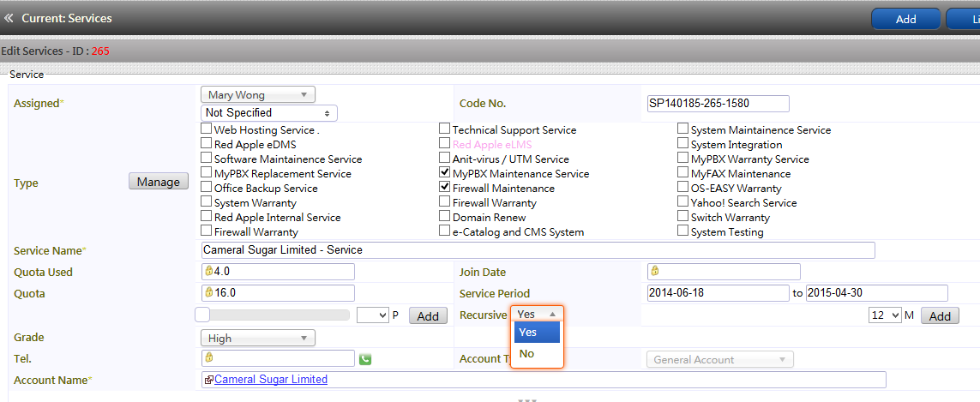The image size is (980, 402).
Task: Expand the Grade dropdown showing High
Action: [x=257, y=339]
